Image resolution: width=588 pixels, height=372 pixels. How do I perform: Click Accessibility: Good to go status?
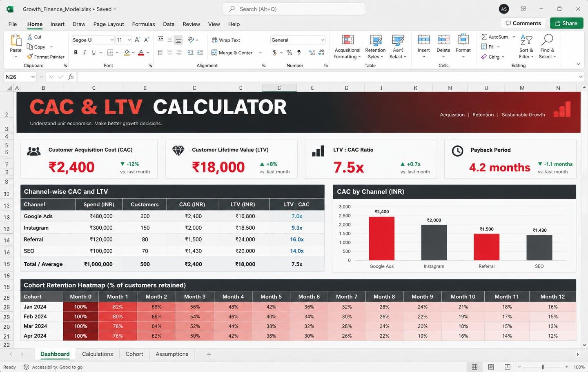53,367
